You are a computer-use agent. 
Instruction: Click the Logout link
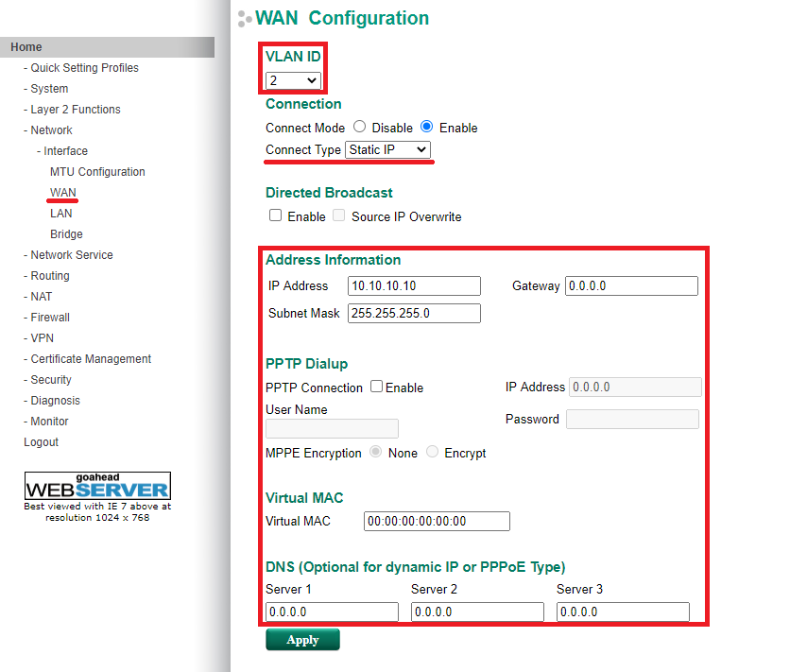click(41, 442)
